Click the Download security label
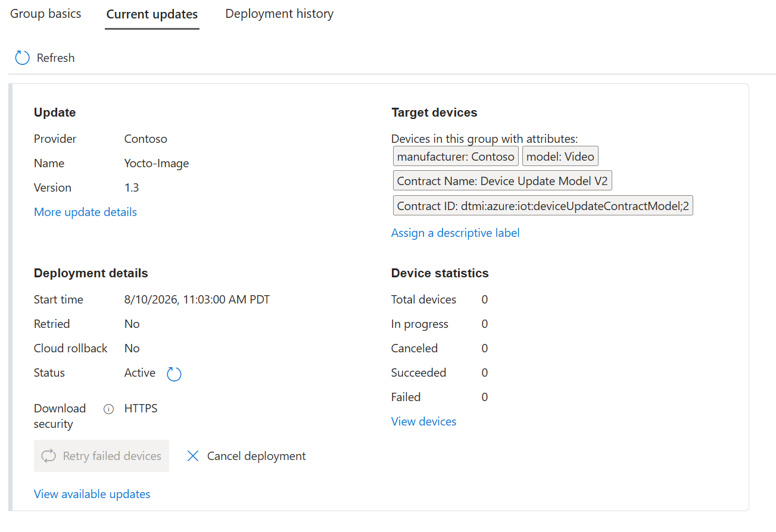Screen dimensions: 776x532 pyautogui.click(x=60, y=416)
